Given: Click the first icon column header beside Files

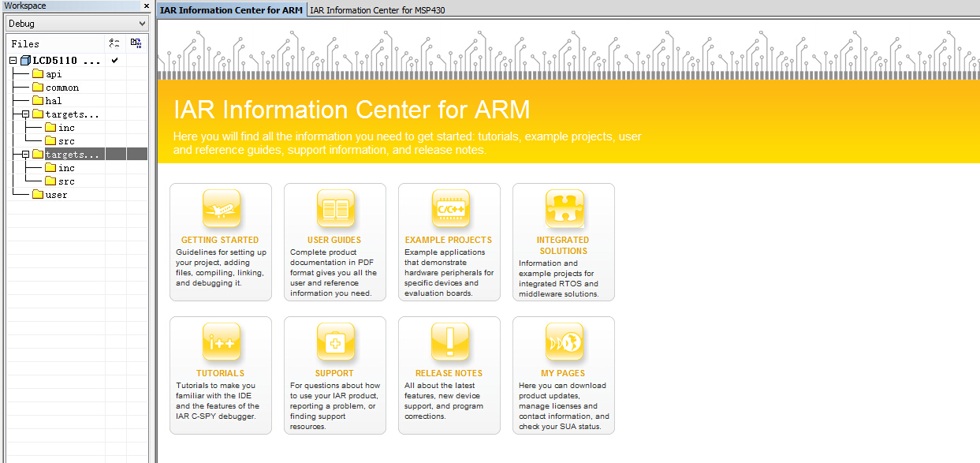Looking at the screenshot, I should click(x=115, y=43).
